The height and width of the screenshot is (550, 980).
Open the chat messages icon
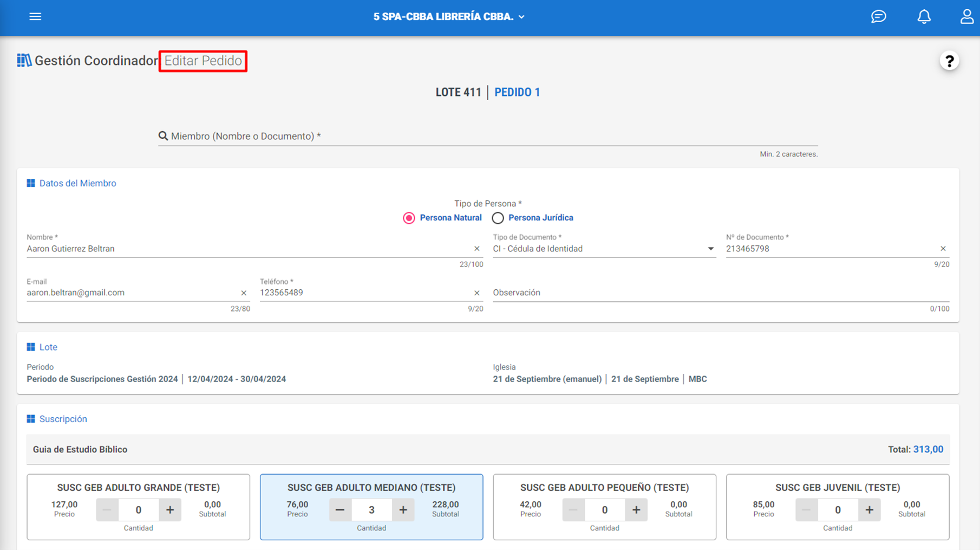(878, 17)
